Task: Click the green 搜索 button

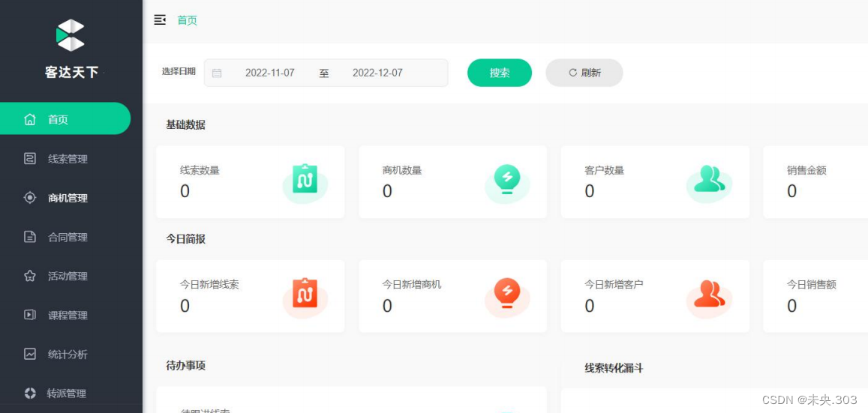Action: click(x=500, y=73)
